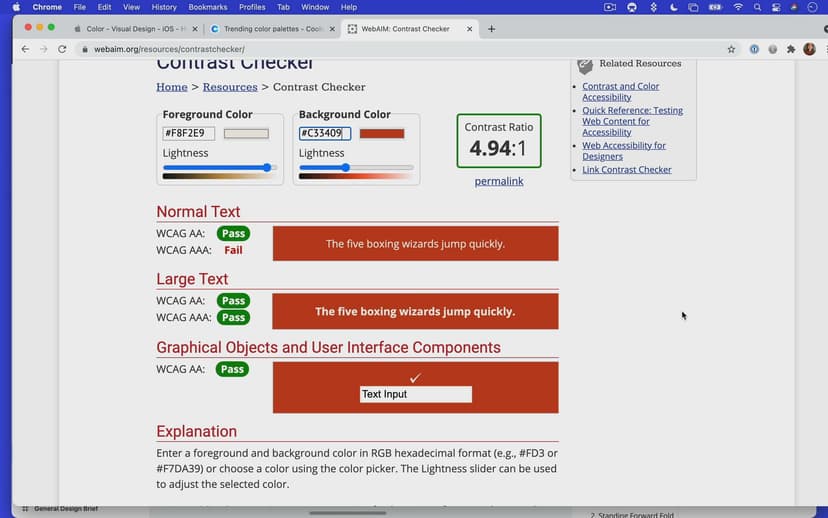Screen dimensions: 828x518
Task: Close the WebAIM Contrast Checker tab
Action: pyautogui.click(x=471, y=29)
